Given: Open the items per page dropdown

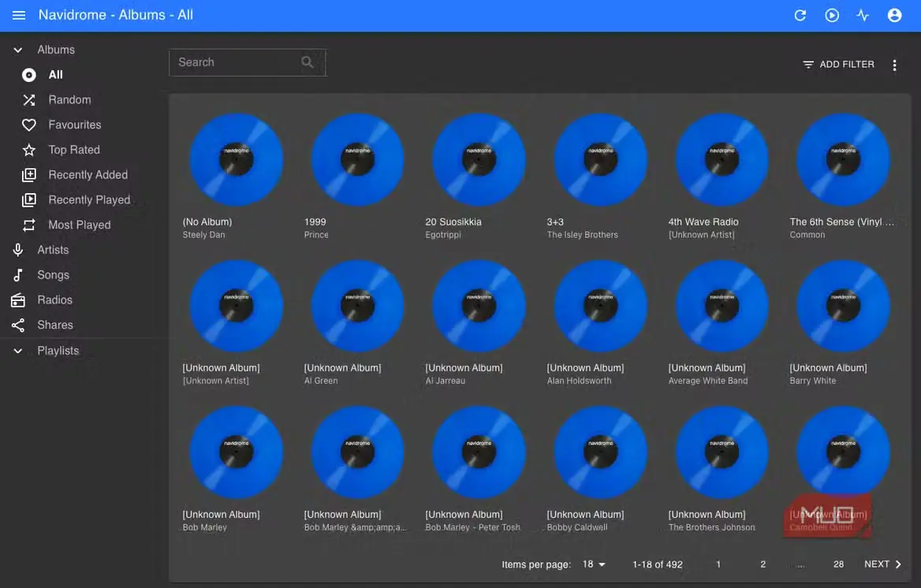Looking at the screenshot, I should [593, 564].
